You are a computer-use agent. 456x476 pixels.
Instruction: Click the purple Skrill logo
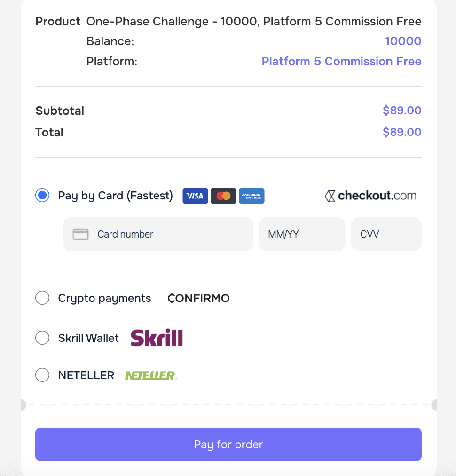[x=157, y=338]
